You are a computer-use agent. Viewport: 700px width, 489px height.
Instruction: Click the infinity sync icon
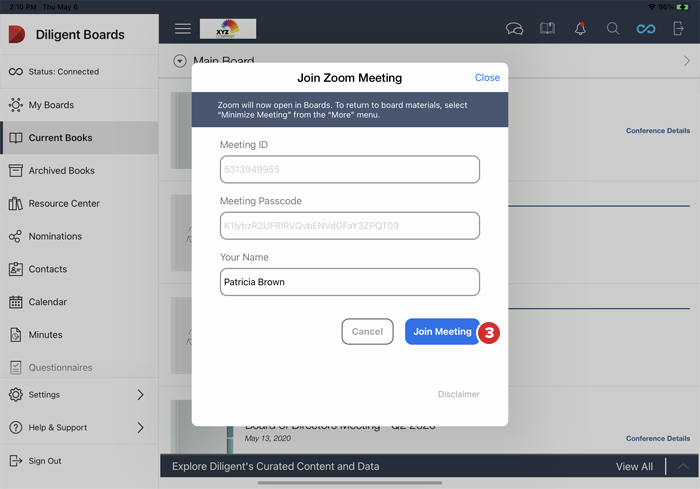click(x=646, y=29)
